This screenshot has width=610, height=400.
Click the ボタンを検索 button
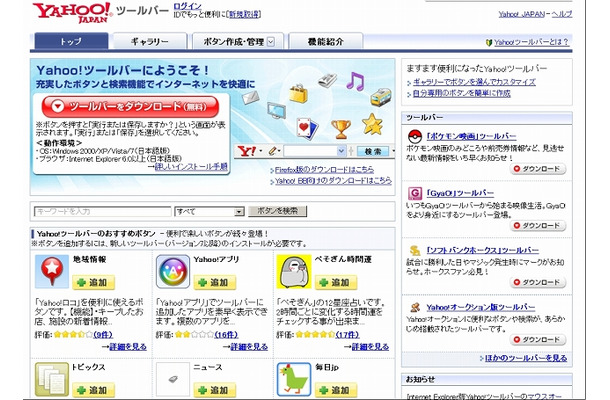point(277,211)
